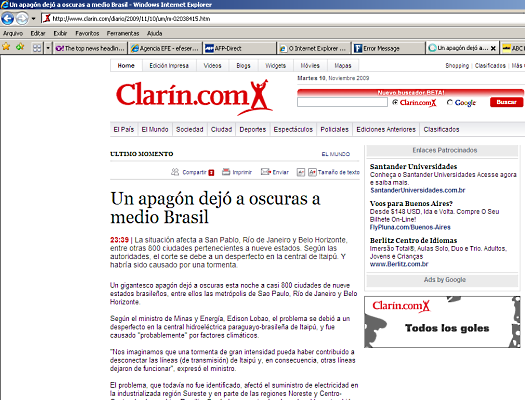This screenshot has width=525, height=400.
Task: Open the Quick Tabs grid icon
Action: (37, 48)
